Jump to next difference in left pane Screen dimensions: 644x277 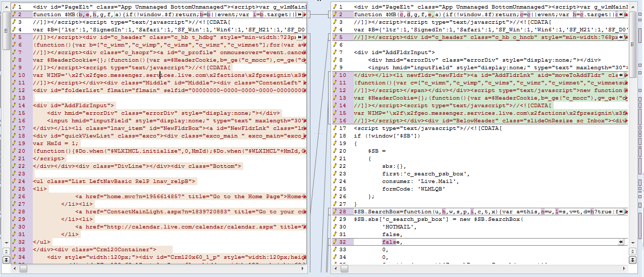tap(6, 259)
